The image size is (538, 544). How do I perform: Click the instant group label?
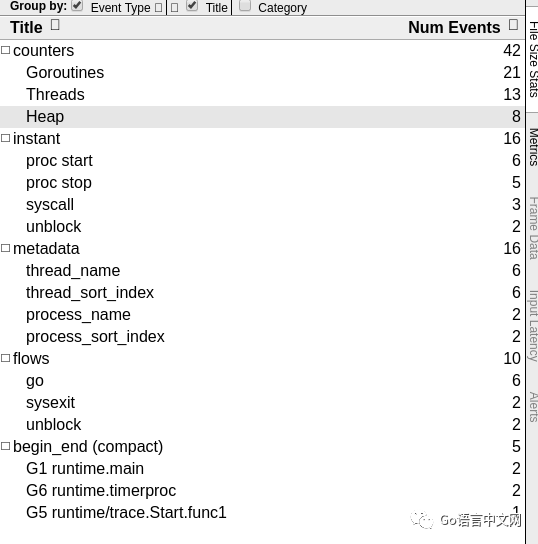36,138
